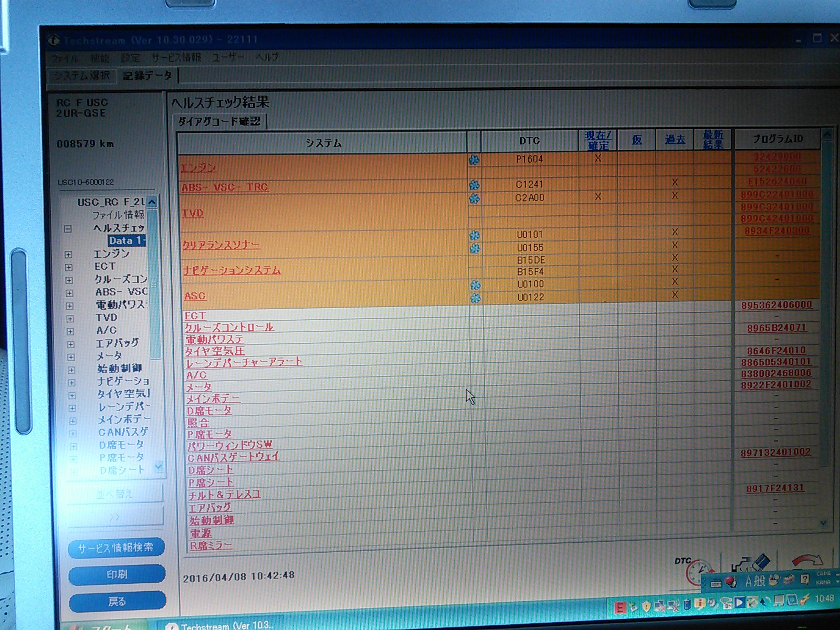
Task: Select Data 1 in the tree
Action: point(126,241)
